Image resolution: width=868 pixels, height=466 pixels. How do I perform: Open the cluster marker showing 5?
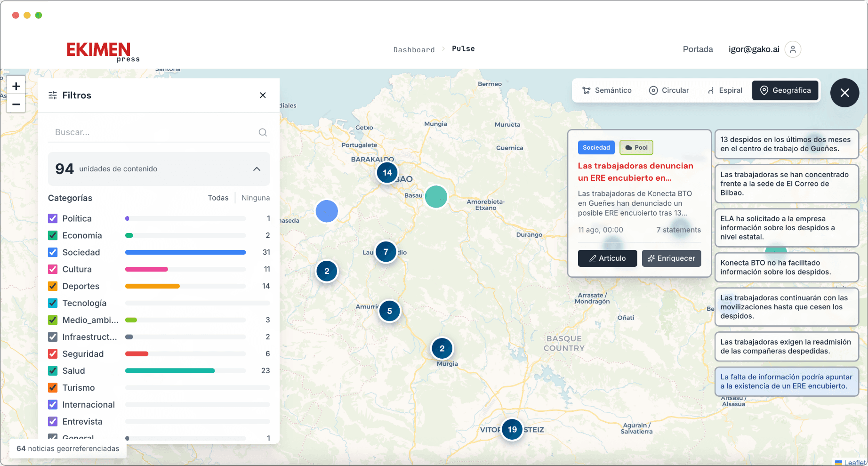389,311
